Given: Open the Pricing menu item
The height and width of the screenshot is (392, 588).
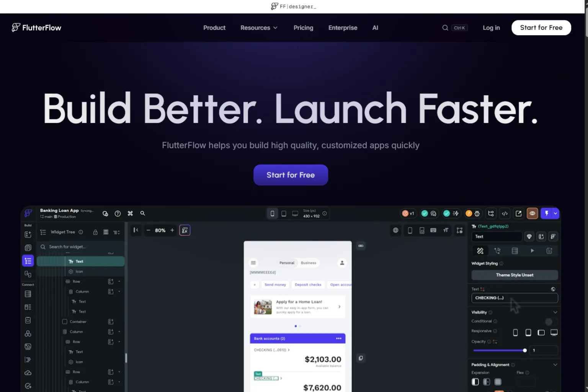Looking at the screenshot, I should pyautogui.click(x=303, y=28).
